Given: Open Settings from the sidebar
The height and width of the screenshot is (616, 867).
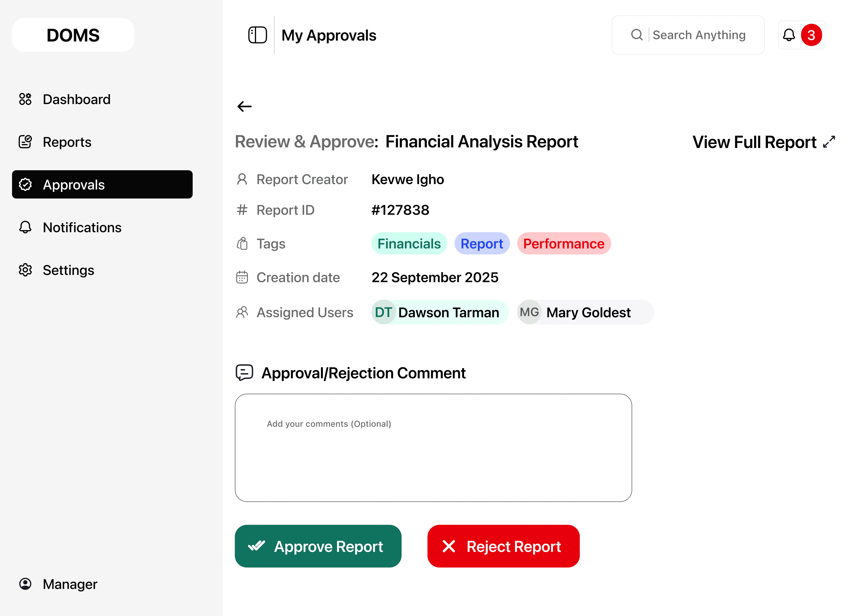Looking at the screenshot, I should 68,270.
